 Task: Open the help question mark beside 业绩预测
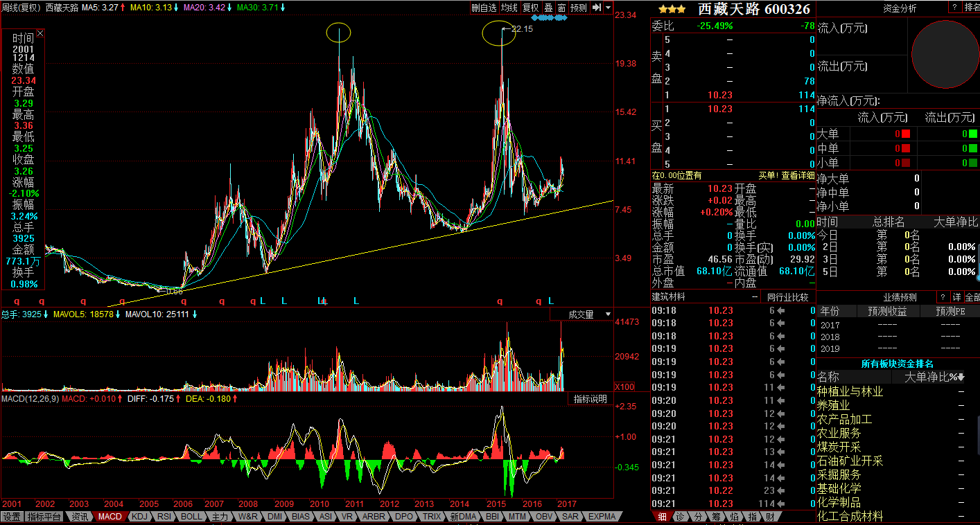tap(943, 297)
